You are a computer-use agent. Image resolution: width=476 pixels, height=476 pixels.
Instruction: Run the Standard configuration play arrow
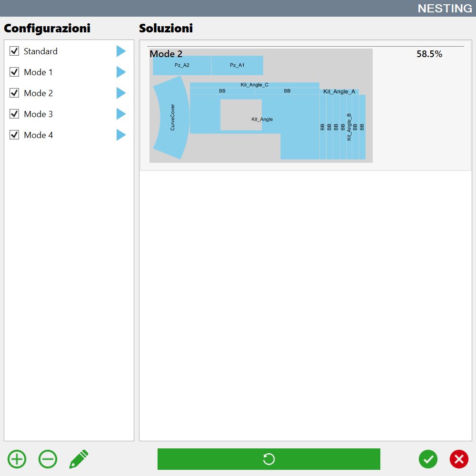point(121,51)
